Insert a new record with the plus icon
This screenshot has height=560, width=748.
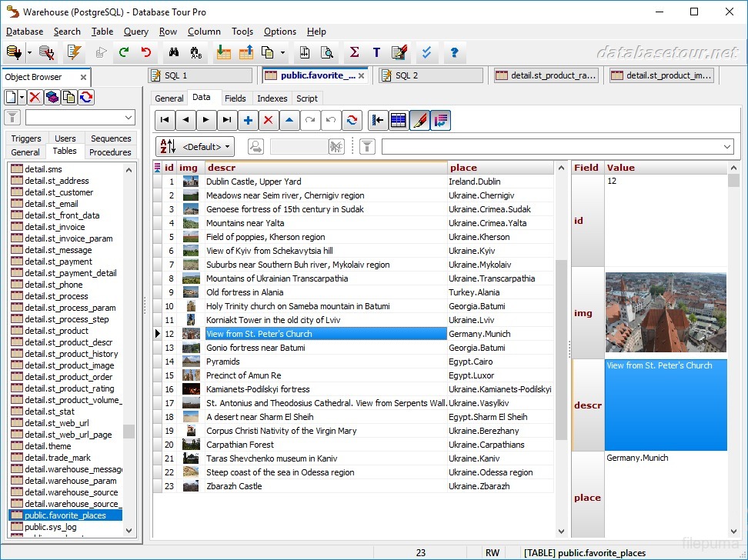click(x=247, y=120)
